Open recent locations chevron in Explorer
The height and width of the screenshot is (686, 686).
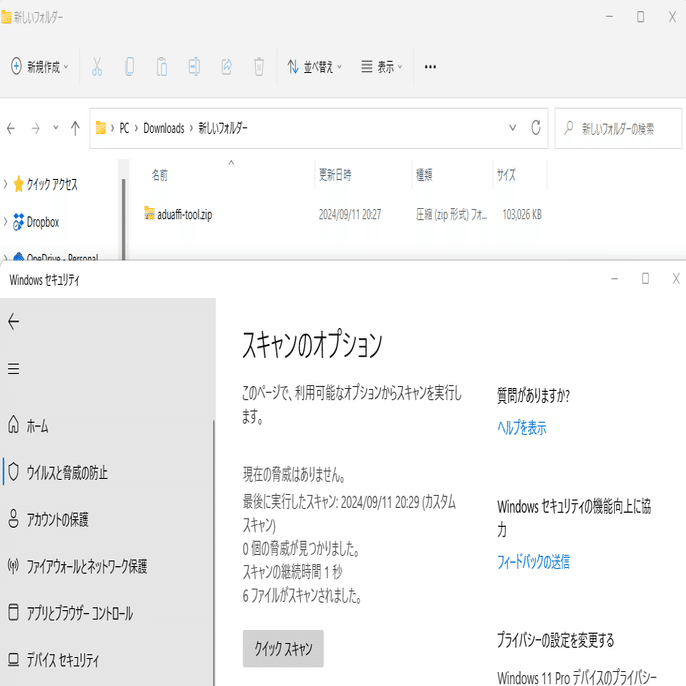point(56,128)
